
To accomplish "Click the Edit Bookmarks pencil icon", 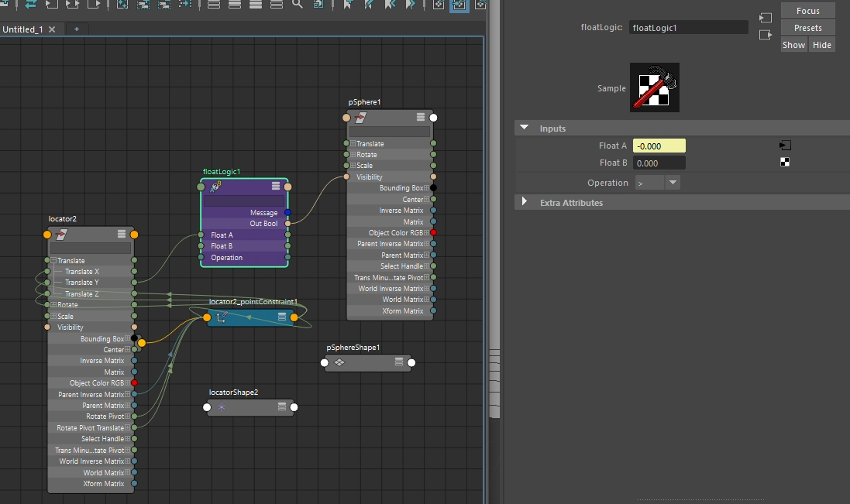I will click(x=369, y=5).
